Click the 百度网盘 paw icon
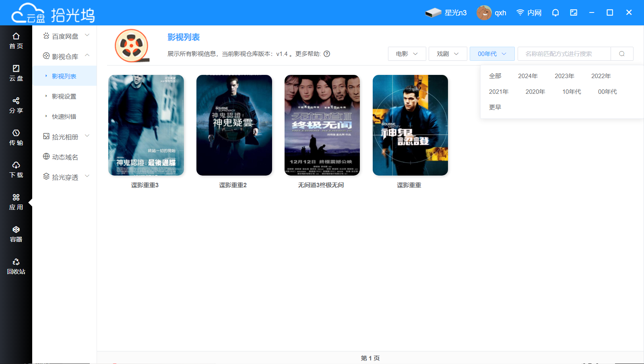The image size is (644, 364). pyautogui.click(x=46, y=36)
